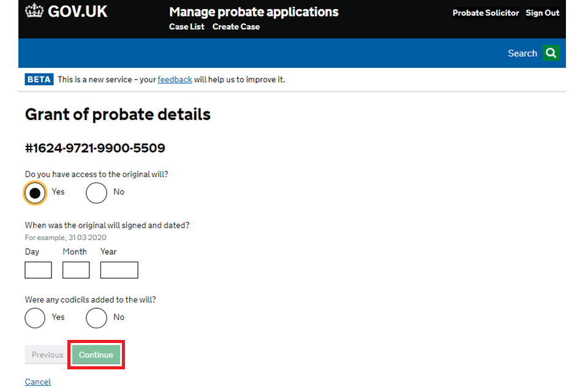Click the GOV.UK crown logo
588x392 pixels.
coord(34,12)
